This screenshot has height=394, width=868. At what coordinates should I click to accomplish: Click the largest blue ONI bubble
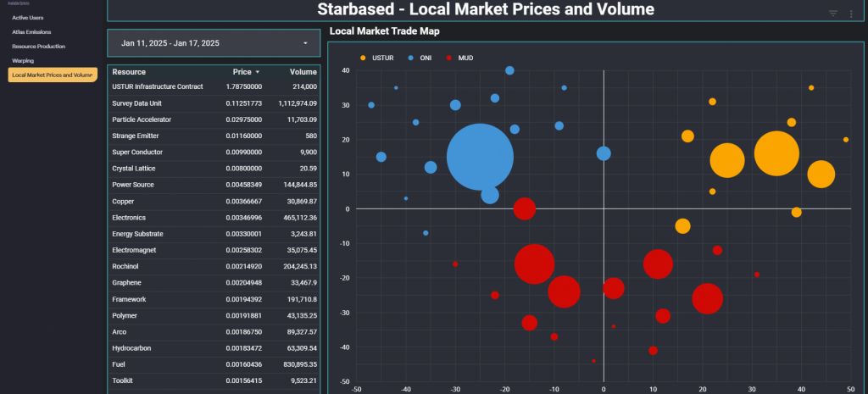click(x=480, y=158)
